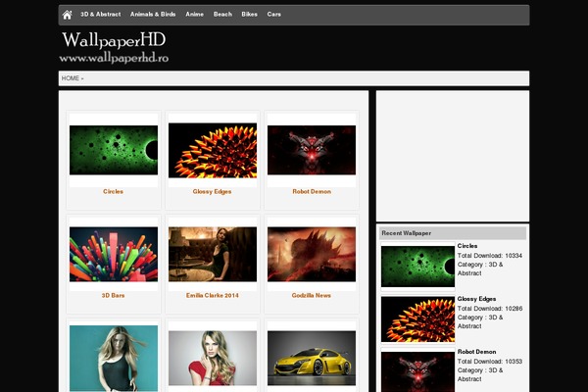This screenshot has height=392, width=588.
Task: Open the Glossy Edges thumbnail in grid
Action: pyautogui.click(x=213, y=150)
